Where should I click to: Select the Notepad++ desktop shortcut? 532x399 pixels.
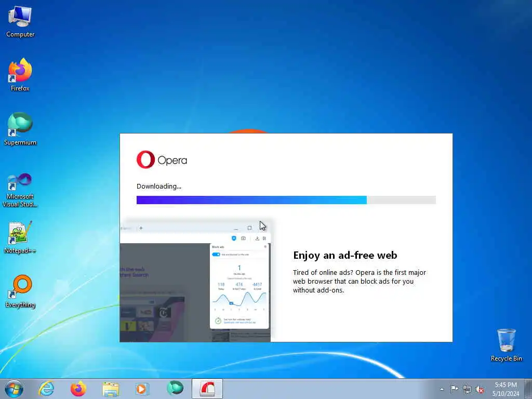click(x=20, y=237)
